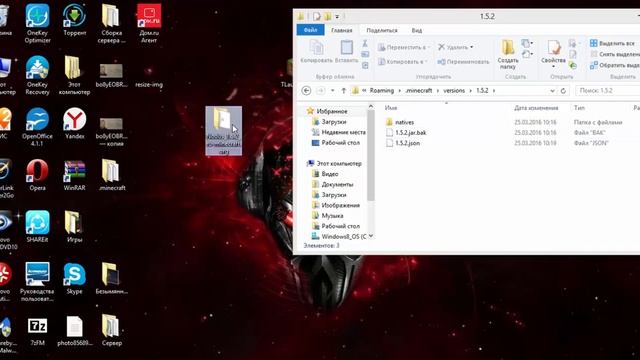Click the Переименовать button
This screenshot has height=360, width=640.
click(463, 62)
